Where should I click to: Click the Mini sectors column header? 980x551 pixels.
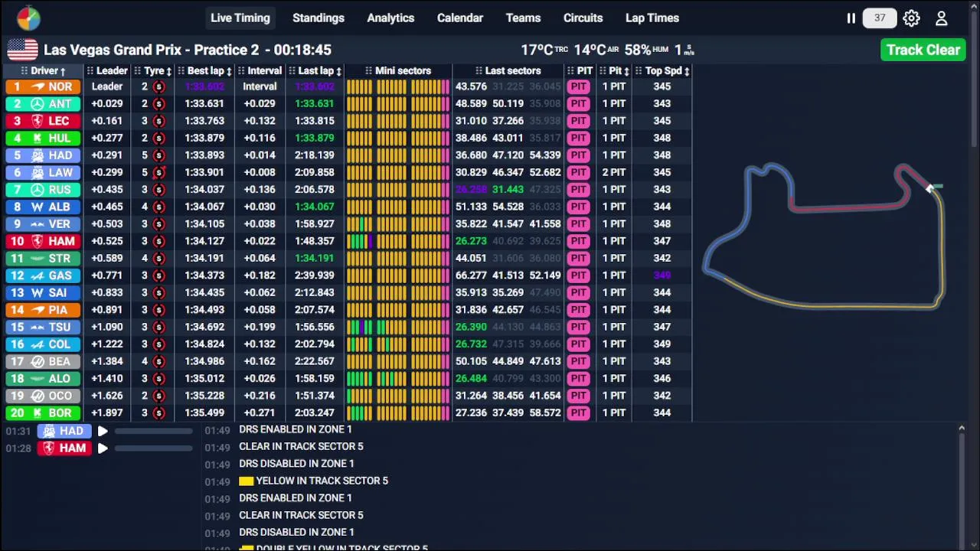click(398, 70)
